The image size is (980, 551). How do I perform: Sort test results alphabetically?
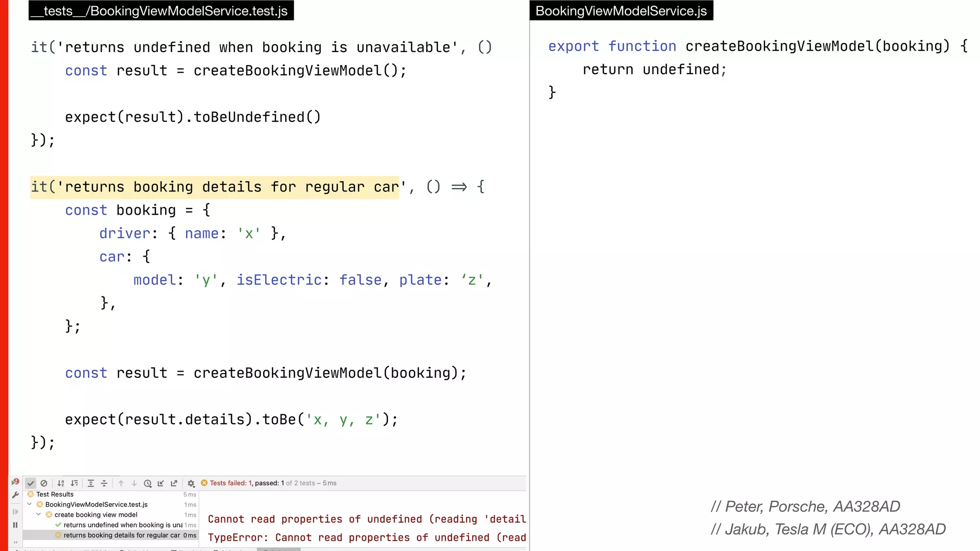pos(61,483)
